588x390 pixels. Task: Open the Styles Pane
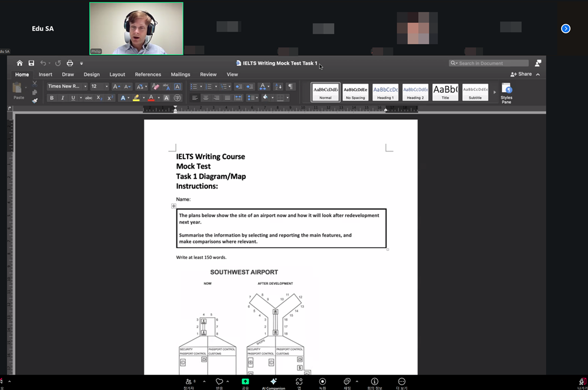tap(506, 93)
